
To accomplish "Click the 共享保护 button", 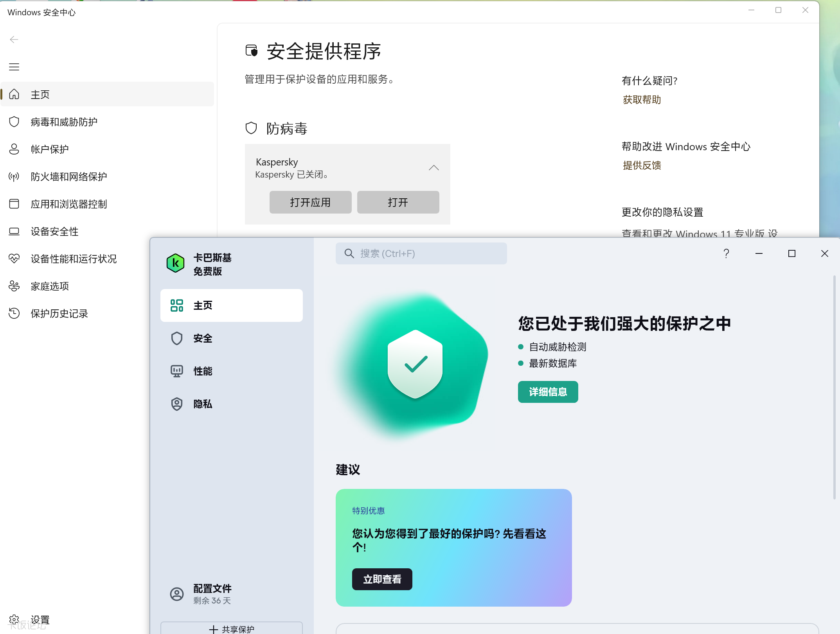I will [232, 628].
